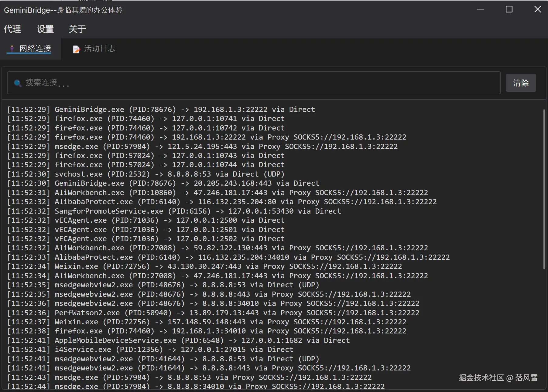548x392 pixels.
Task: Select the GeminiBridge.exe 192.168.1.3:22222 Direct log line
Action: coord(161,110)
